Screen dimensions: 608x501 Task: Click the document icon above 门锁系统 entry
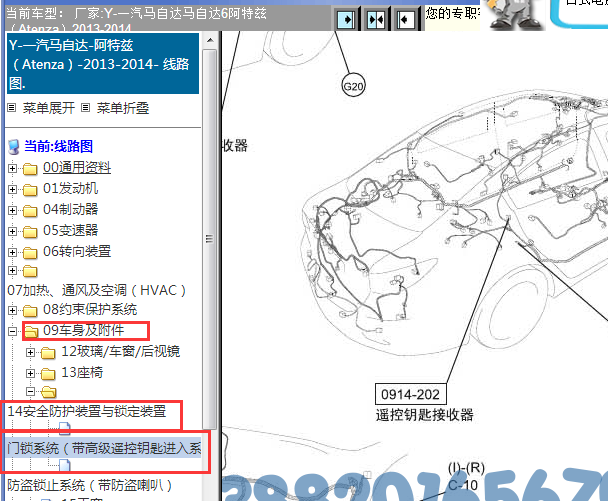(x=64, y=428)
